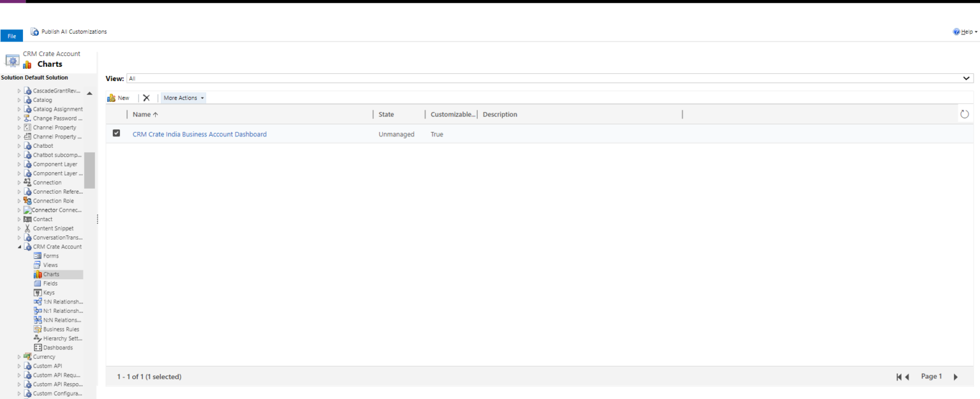Sort by the Name column header

[141, 114]
